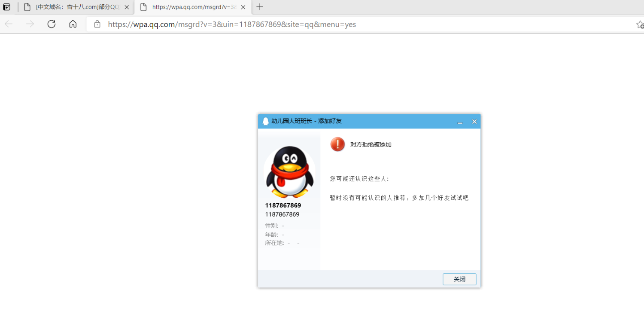
Task: Click the browser forward arrow
Action: (30, 24)
